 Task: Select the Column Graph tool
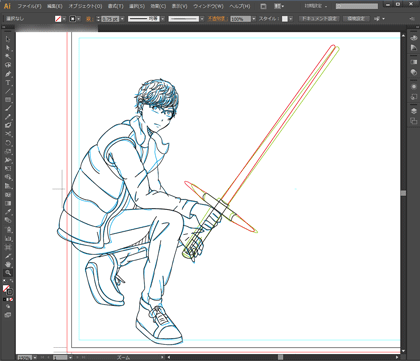pos(8,238)
